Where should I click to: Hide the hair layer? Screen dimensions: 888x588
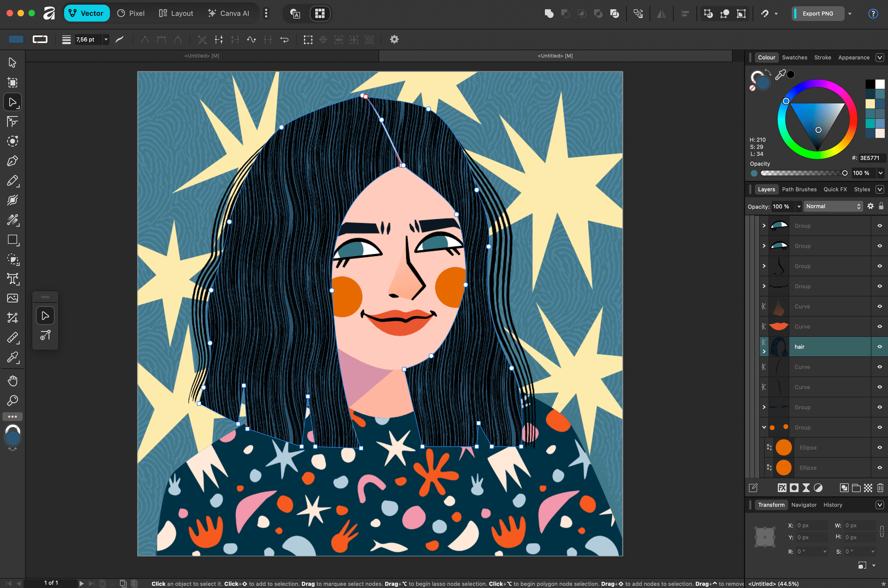[x=879, y=346]
